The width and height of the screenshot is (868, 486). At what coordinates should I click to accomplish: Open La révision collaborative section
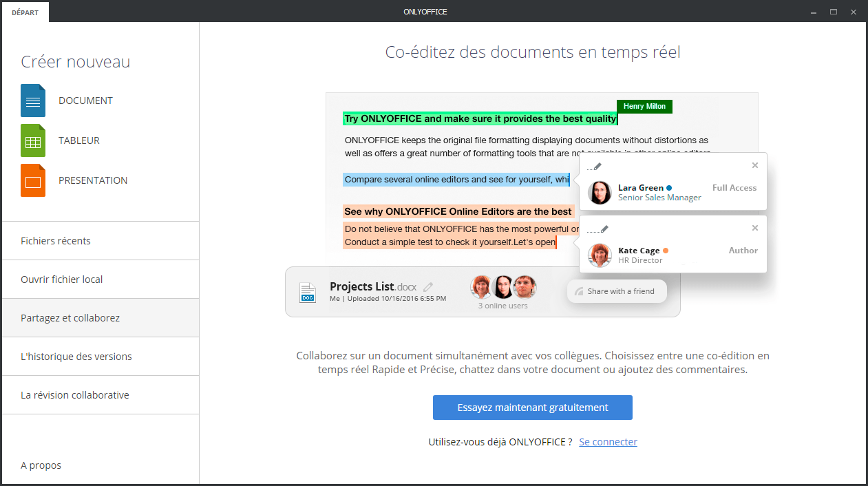[100, 395]
